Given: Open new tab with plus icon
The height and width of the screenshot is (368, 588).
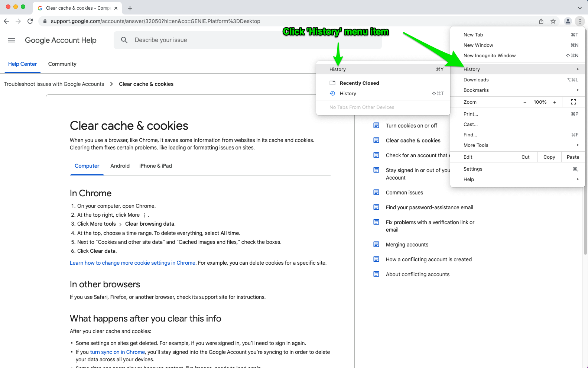Looking at the screenshot, I should 130,8.
